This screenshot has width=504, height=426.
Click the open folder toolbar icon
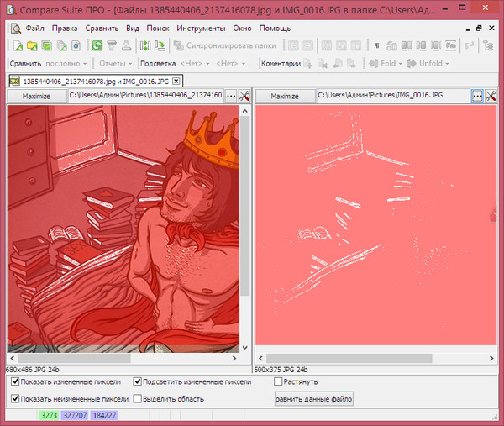(33, 45)
